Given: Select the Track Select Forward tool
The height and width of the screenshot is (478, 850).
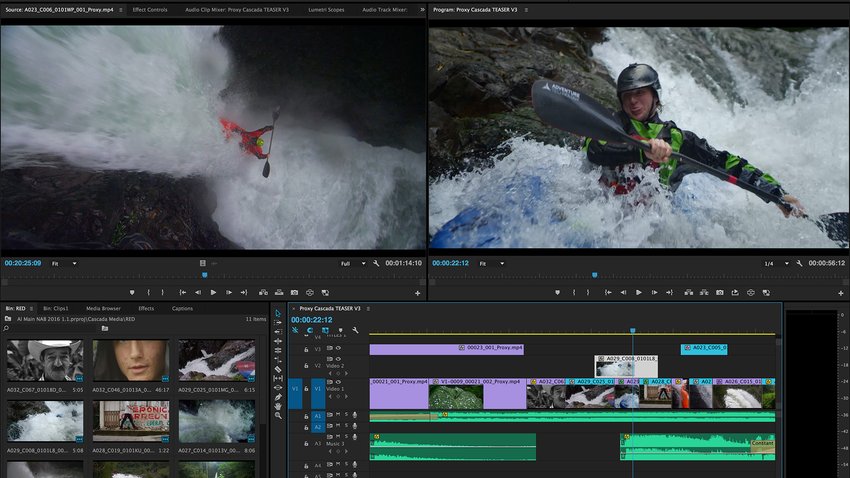Looking at the screenshot, I should (x=278, y=322).
